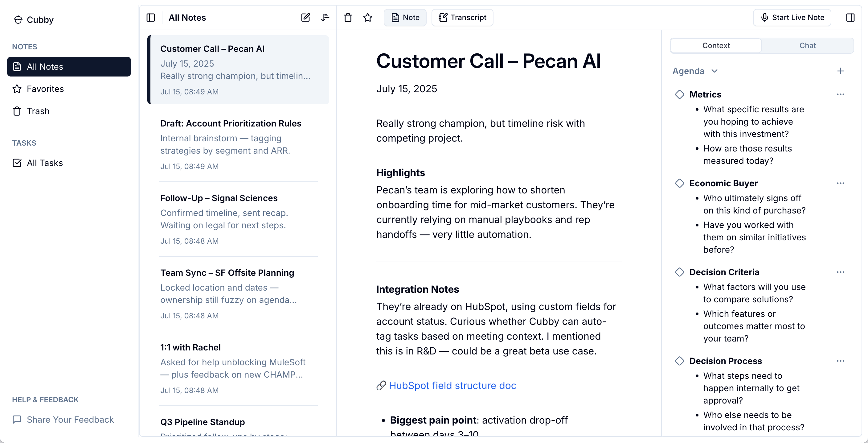Click 'Which features or outcomes matter' bullet
Viewport: 868px width, 443px height.
[754, 326]
